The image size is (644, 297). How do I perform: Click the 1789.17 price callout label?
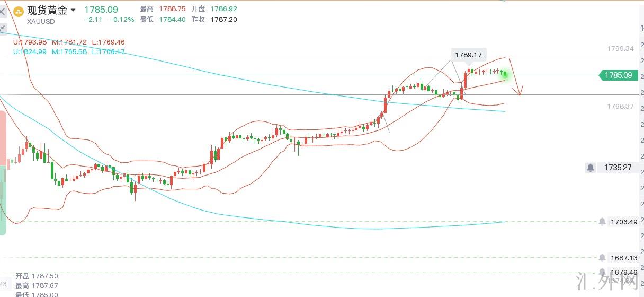[x=468, y=55]
